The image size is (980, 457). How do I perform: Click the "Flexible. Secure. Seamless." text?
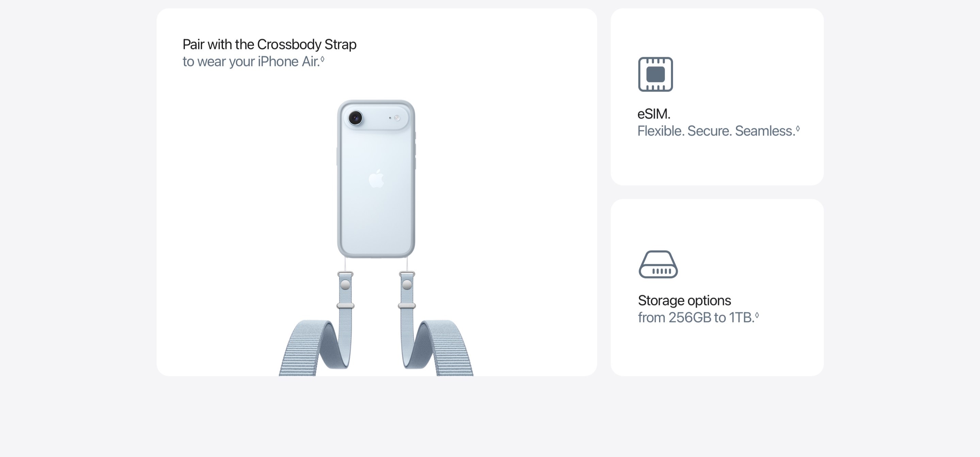716,131
